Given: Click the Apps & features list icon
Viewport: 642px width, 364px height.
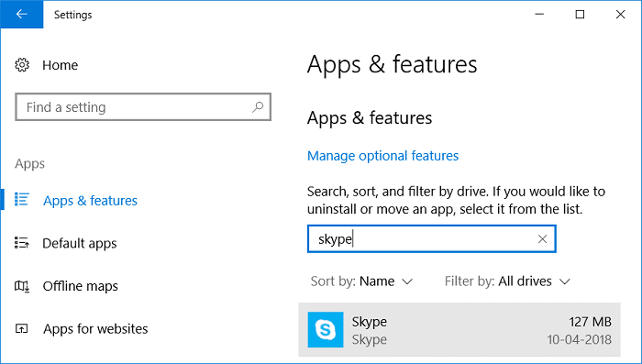Looking at the screenshot, I should coord(22,199).
